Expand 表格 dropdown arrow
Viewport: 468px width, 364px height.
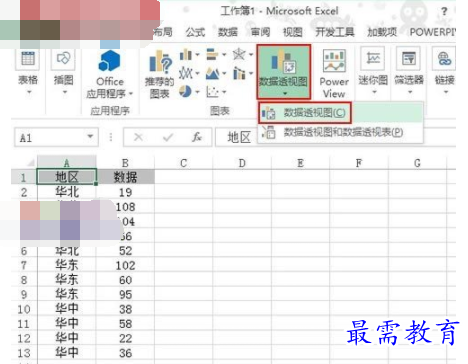click(29, 92)
